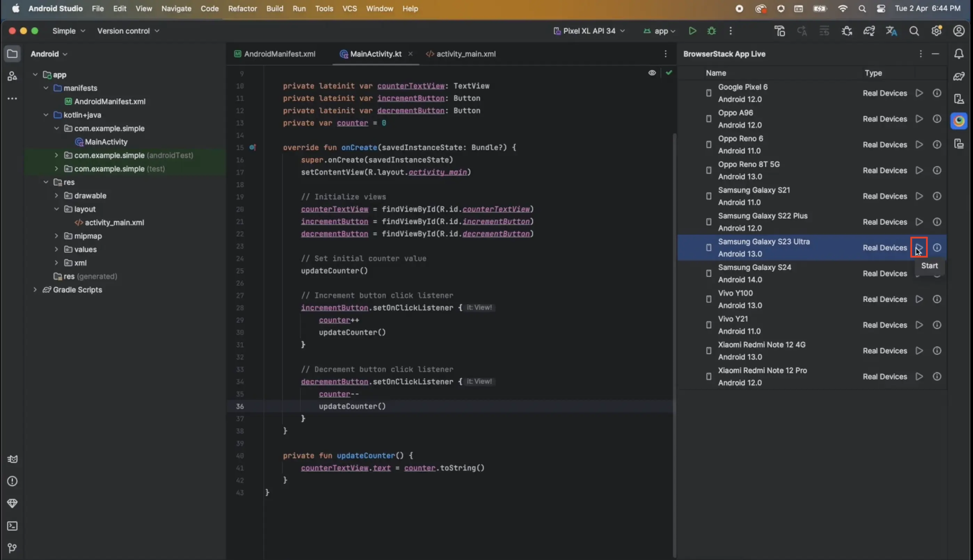Open Notifications bell icon
The image size is (973, 560).
tap(959, 54)
